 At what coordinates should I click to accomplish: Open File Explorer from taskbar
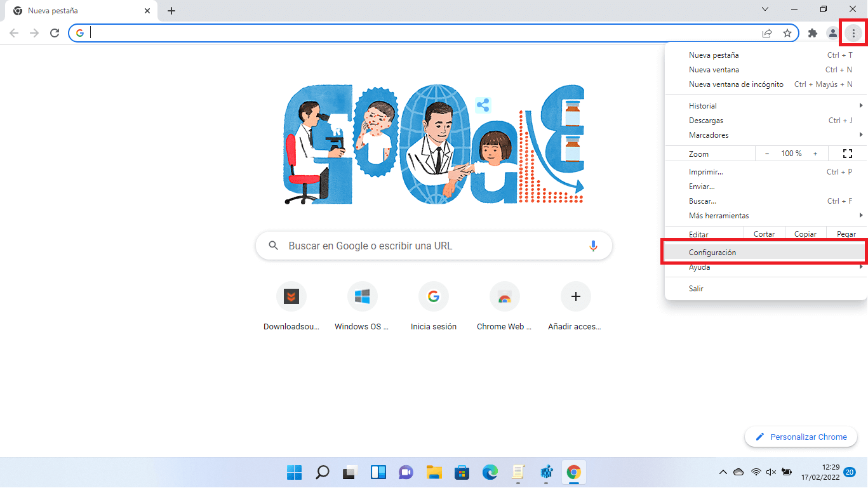pyautogui.click(x=434, y=472)
